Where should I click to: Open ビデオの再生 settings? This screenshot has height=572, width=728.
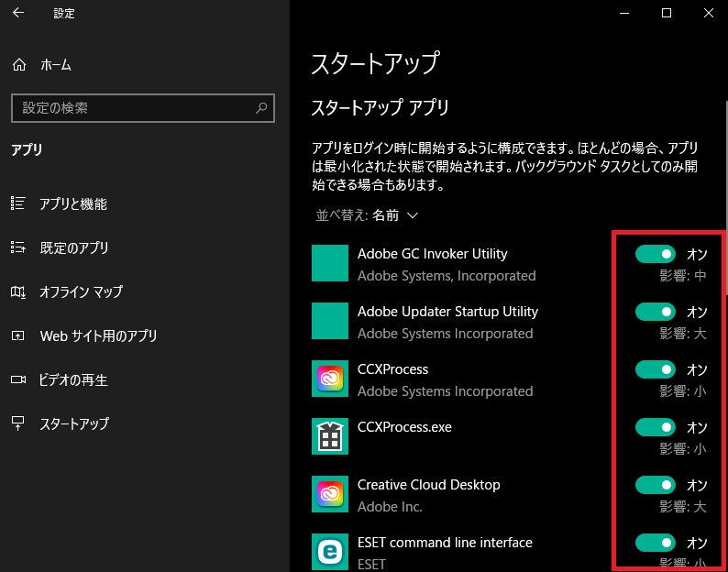(73, 379)
